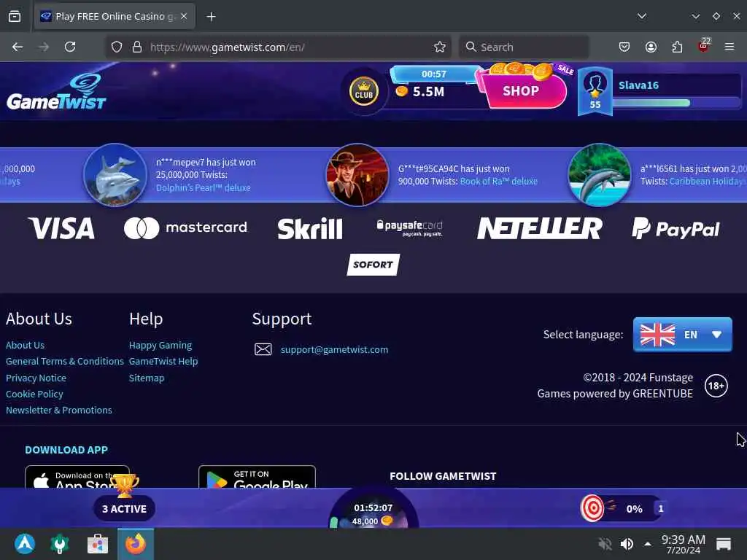Click the level progress bar
This screenshot has width=747, height=560.
676,103
